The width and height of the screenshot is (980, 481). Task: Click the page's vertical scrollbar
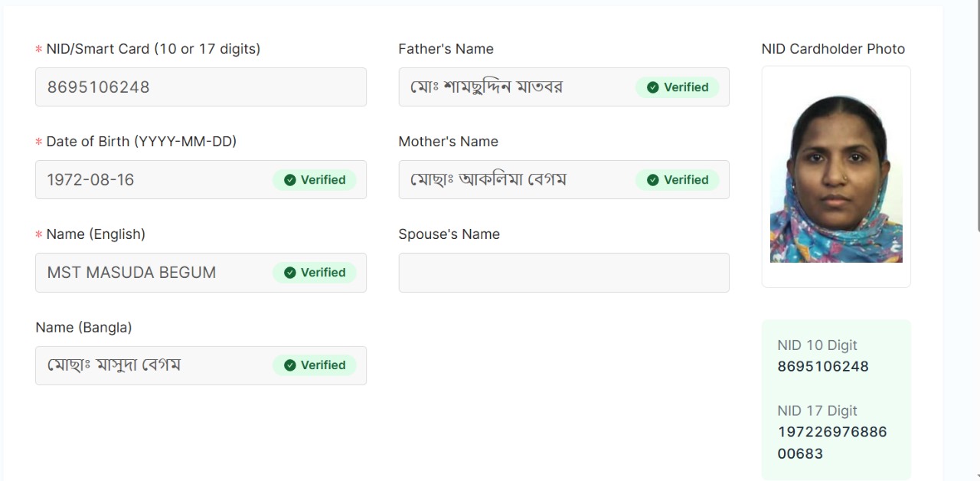(x=977, y=115)
